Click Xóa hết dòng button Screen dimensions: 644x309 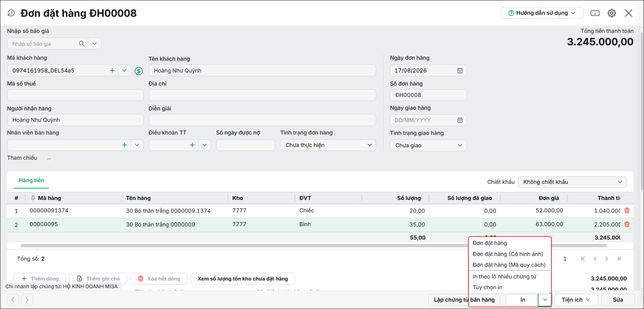159,278
